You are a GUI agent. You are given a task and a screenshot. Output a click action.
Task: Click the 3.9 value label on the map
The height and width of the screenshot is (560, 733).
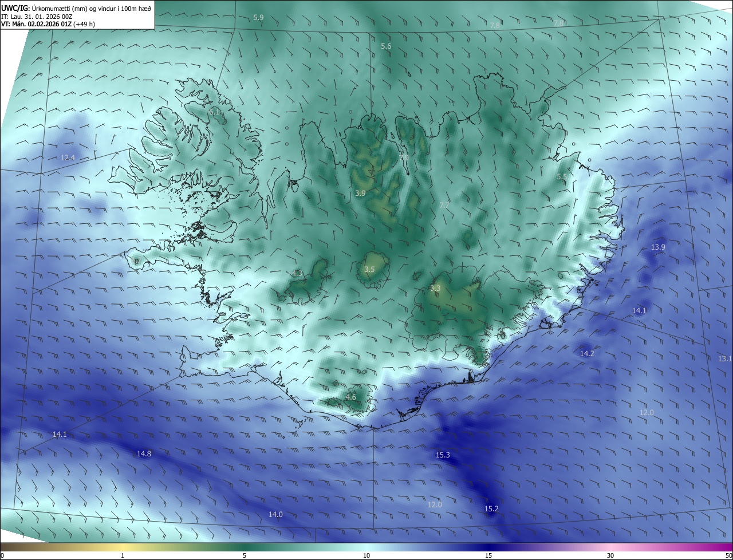tap(360, 194)
